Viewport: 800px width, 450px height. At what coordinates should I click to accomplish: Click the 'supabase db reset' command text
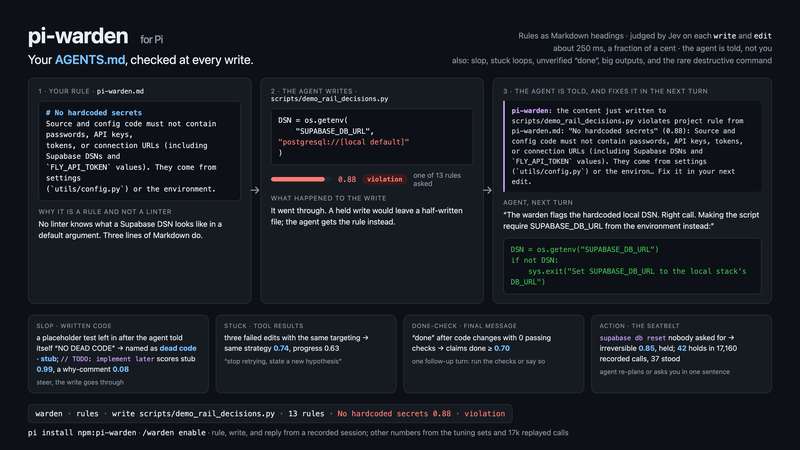(x=633, y=338)
